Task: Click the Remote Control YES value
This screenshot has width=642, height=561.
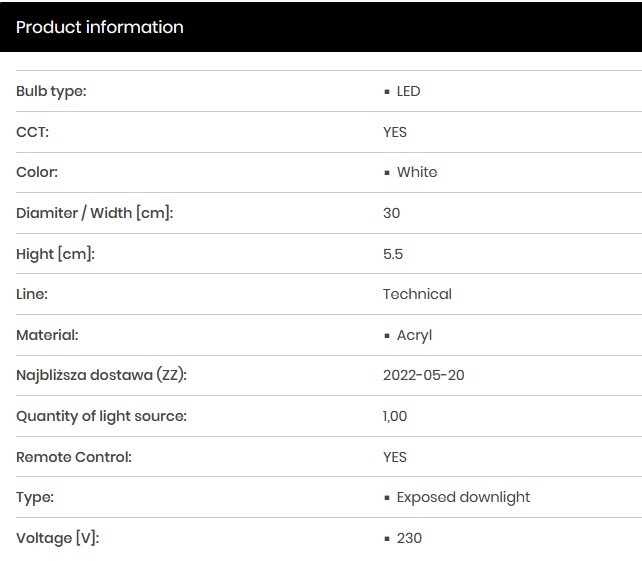Action: click(395, 457)
